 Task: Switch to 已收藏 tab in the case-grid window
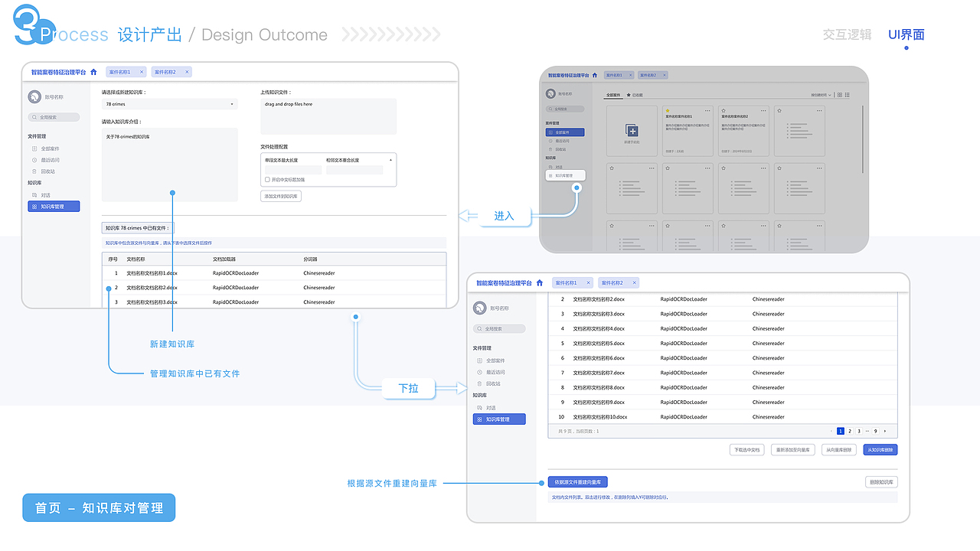click(x=635, y=95)
